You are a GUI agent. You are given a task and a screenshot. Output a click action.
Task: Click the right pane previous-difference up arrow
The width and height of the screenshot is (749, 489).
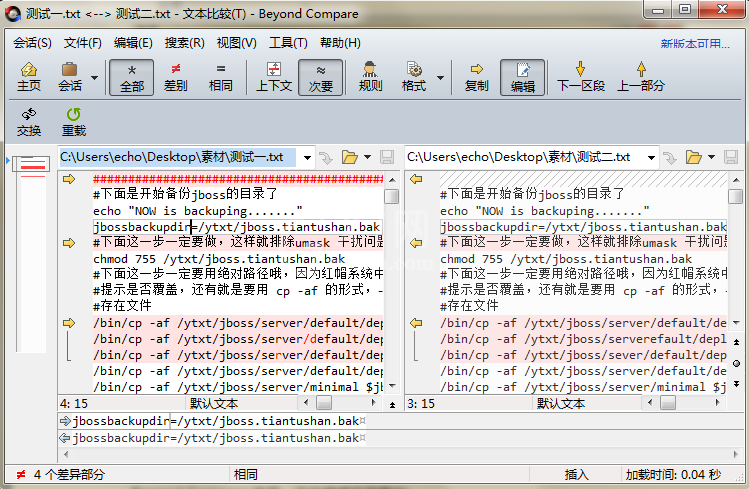(736, 342)
